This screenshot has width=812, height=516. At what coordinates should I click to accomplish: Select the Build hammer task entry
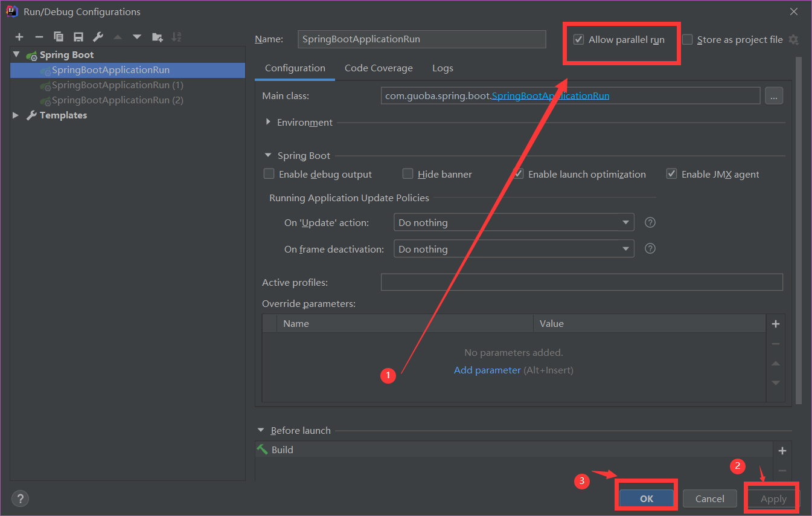tap(514, 450)
